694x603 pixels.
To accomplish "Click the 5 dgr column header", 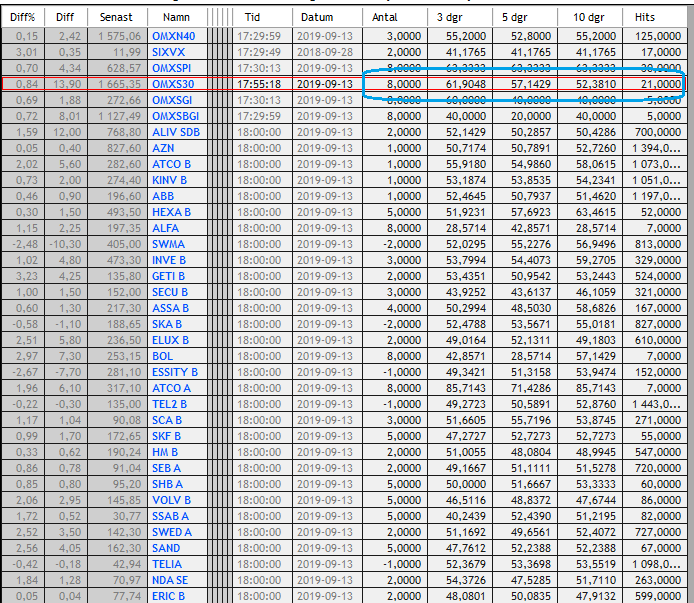I will point(525,17).
